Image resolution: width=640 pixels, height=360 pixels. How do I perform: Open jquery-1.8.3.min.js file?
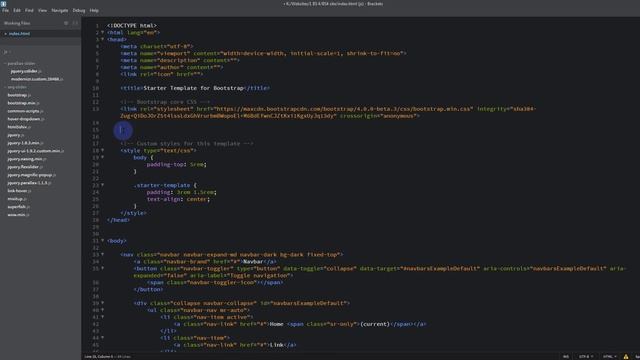tap(25, 143)
